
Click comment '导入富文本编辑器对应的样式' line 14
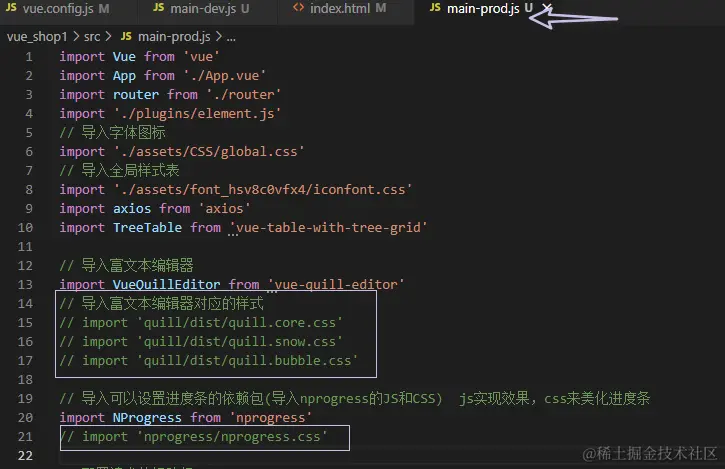162,303
